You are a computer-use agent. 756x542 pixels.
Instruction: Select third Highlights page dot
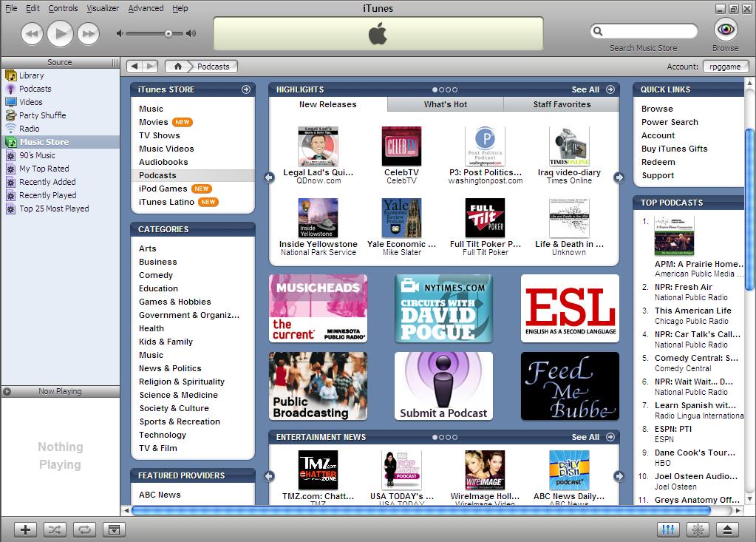click(448, 89)
